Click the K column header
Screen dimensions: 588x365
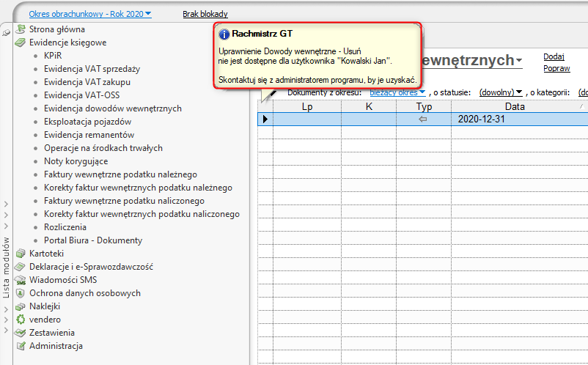(369, 106)
